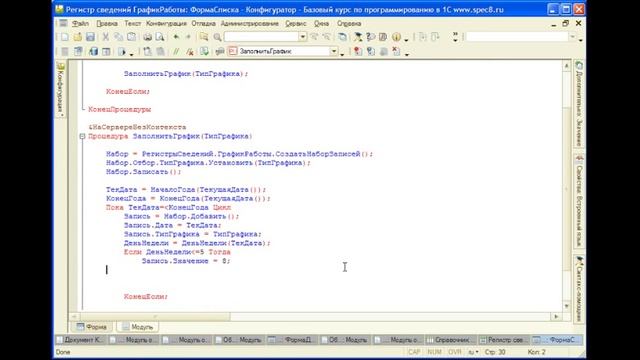Click the yellow information icon
This screenshot has width=640, height=360.
[396, 37]
